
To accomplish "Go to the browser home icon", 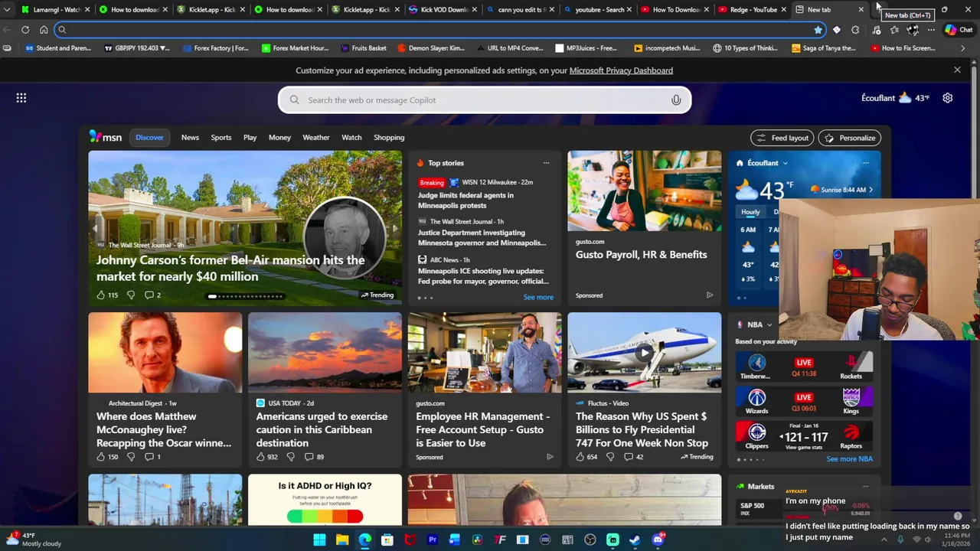I will click(x=44, y=30).
